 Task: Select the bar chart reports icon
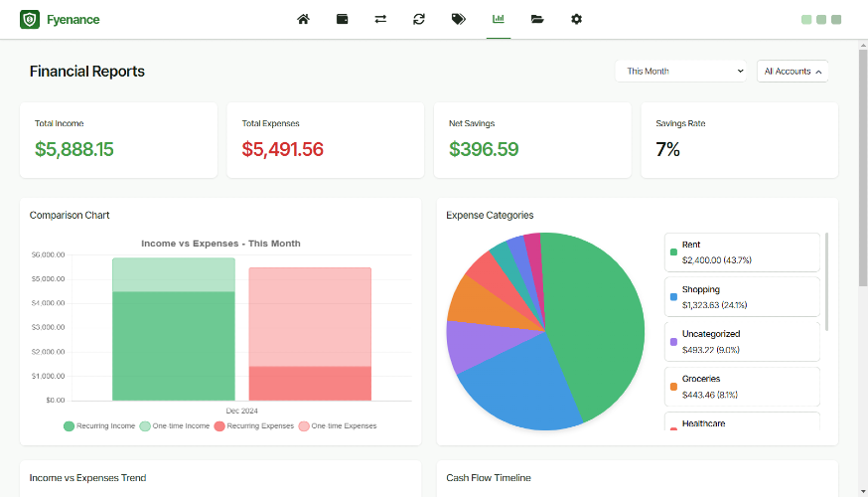499,20
